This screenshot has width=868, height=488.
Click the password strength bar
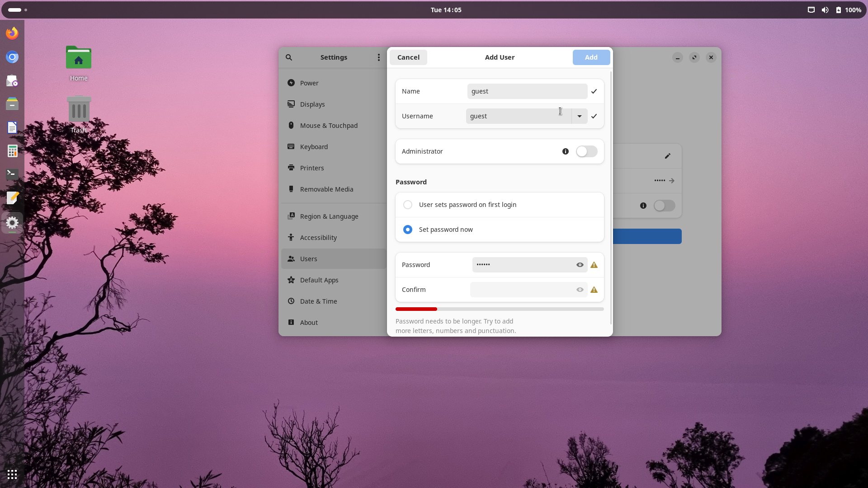[x=500, y=309]
